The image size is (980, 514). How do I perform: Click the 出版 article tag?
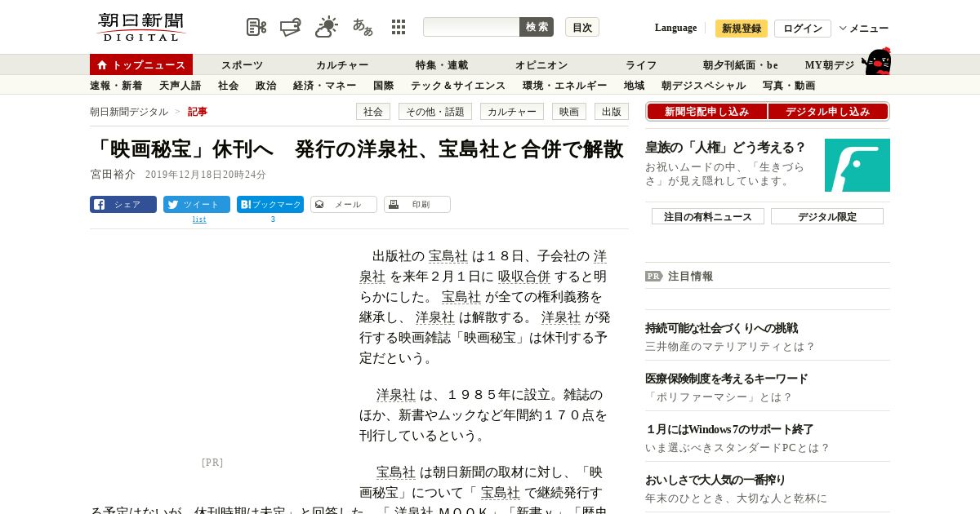(x=612, y=112)
